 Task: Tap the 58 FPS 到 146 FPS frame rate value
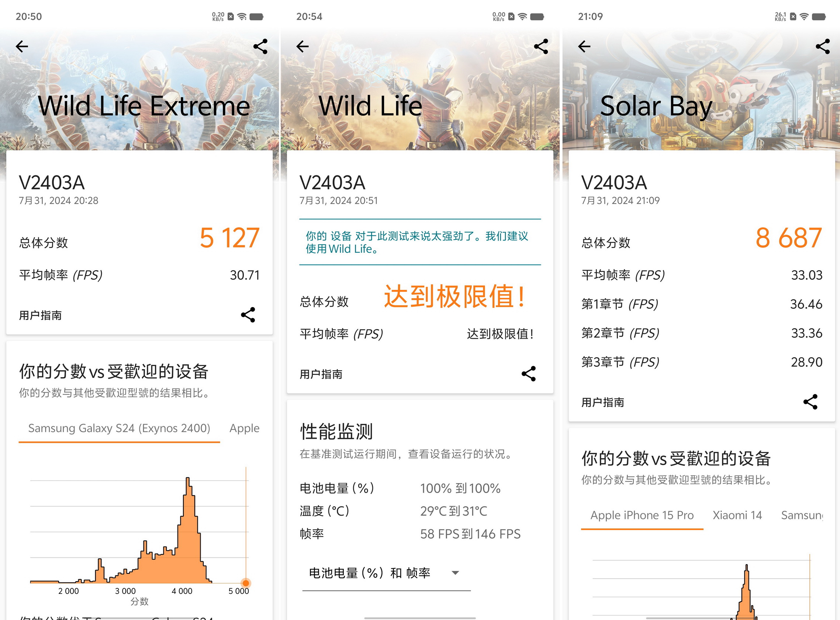tap(470, 534)
